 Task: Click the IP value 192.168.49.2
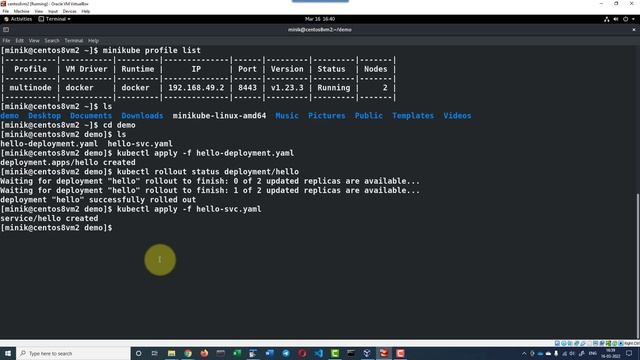pyautogui.click(x=196, y=88)
